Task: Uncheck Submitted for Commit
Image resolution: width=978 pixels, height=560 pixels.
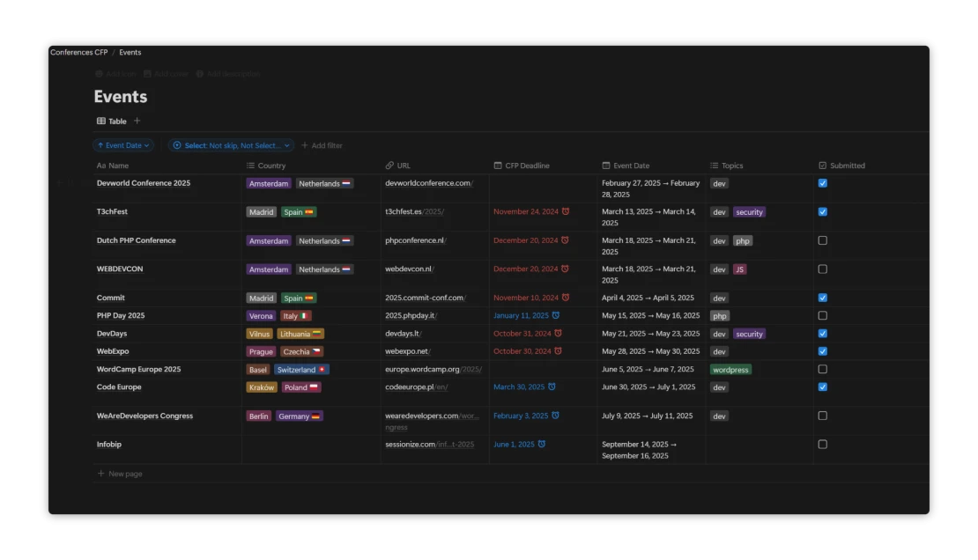Action: click(823, 298)
